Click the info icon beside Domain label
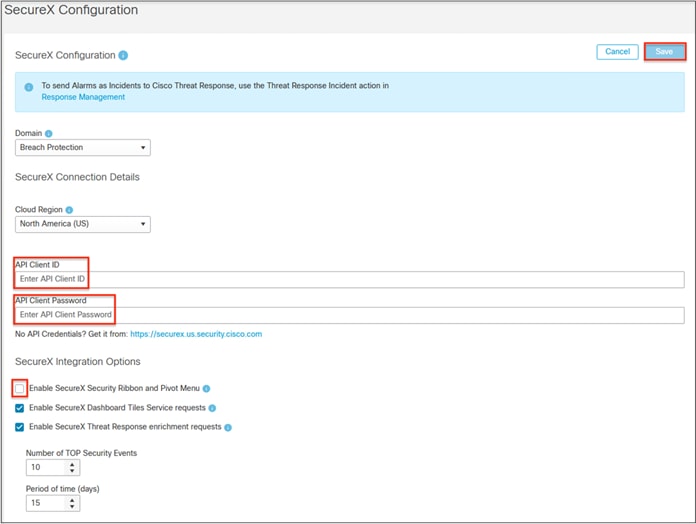The width and height of the screenshot is (696, 524). (x=49, y=134)
